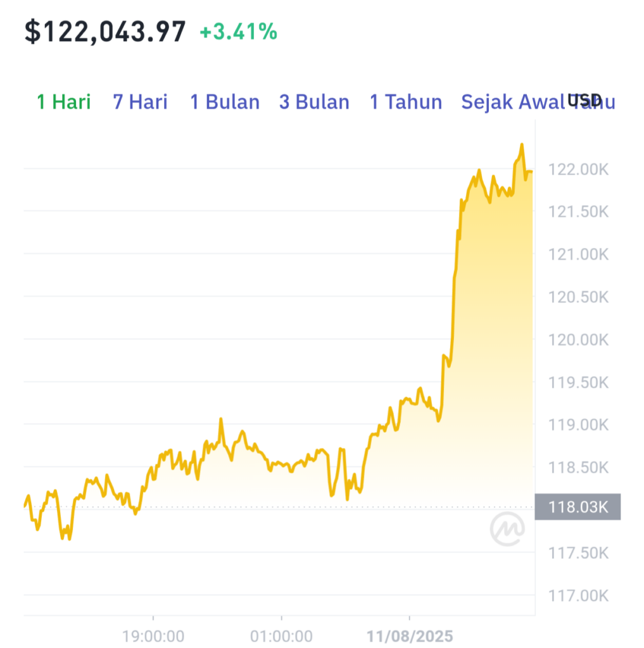This screenshot has width=644, height=648.
Task: Click the 01:00:00 time axis marker
Action: coord(281,637)
